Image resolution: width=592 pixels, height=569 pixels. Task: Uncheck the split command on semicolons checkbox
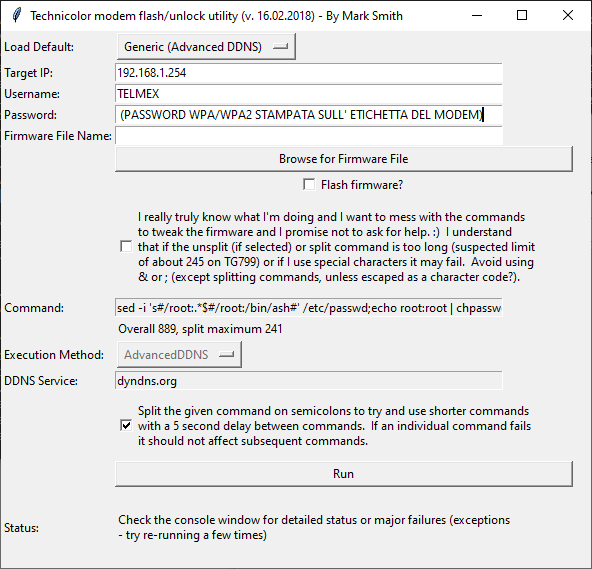point(126,426)
